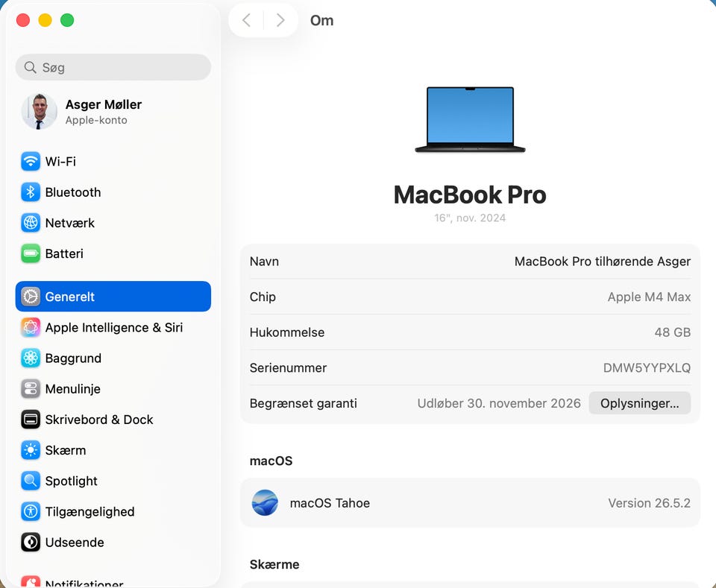Viewport: 716px width, 588px height.
Task: Open the Tilgængelighed accessibility icon
Action: coord(31,511)
